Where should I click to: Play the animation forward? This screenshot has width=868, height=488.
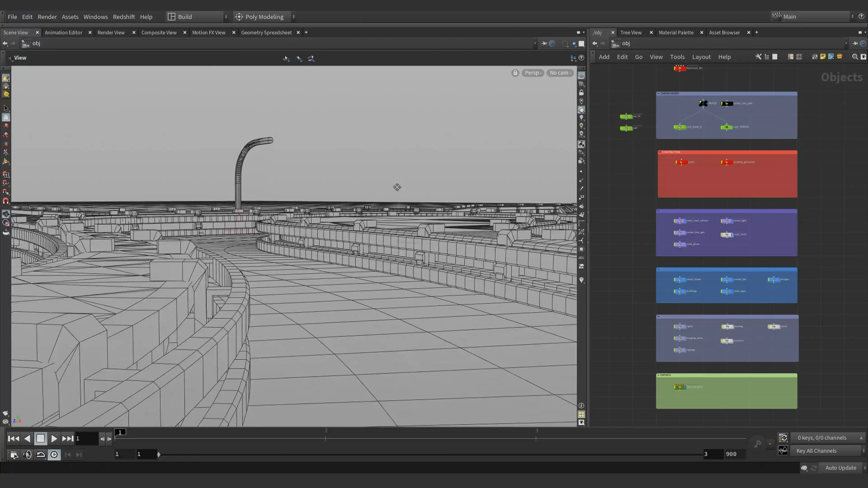tap(54, 438)
